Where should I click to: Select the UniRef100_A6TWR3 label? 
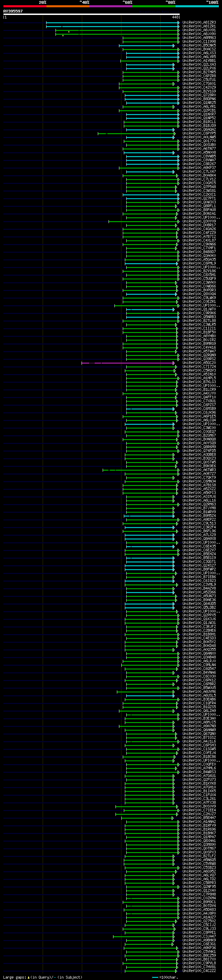199,470
